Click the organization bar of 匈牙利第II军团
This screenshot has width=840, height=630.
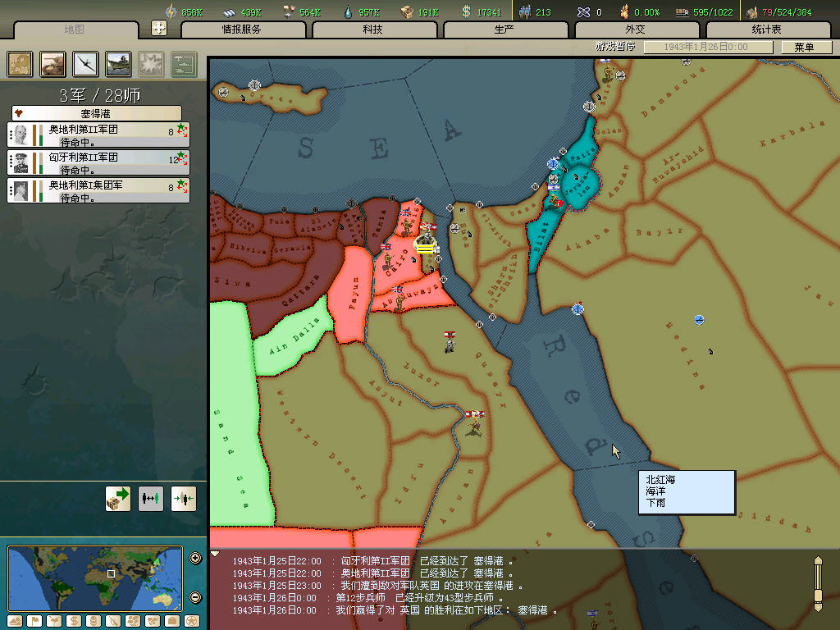click(x=41, y=163)
